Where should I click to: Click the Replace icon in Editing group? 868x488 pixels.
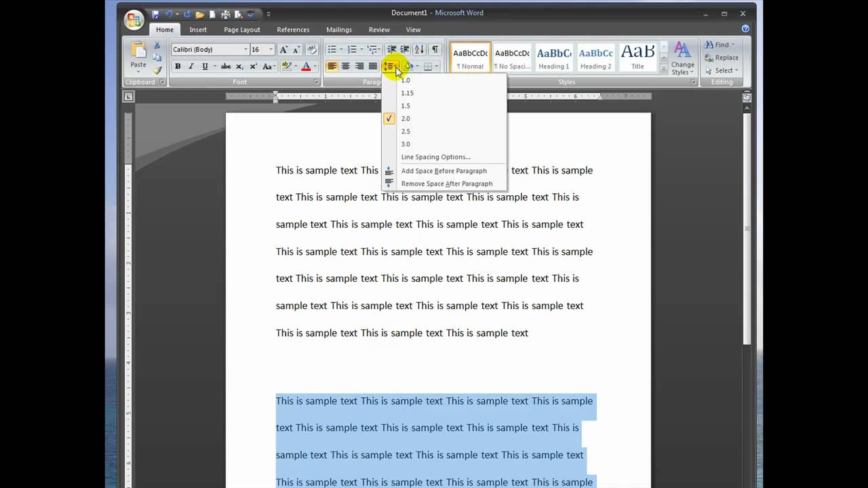(709, 58)
